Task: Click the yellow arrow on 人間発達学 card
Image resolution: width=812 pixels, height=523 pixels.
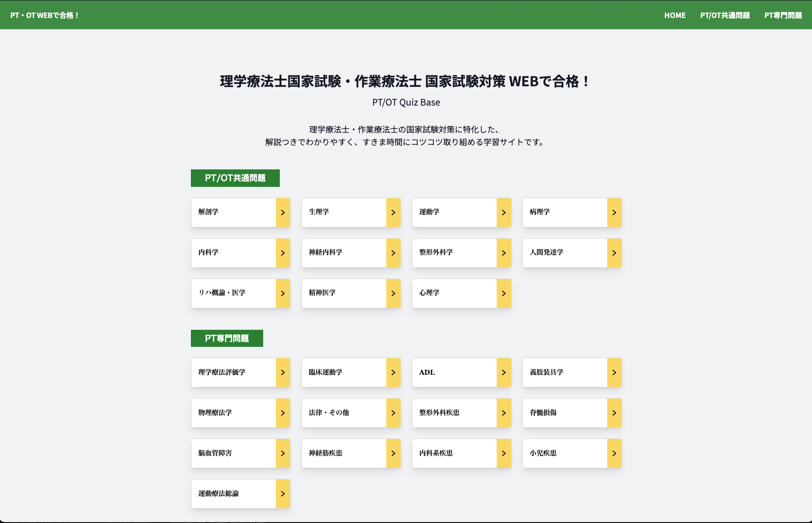Action: point(614,253)
